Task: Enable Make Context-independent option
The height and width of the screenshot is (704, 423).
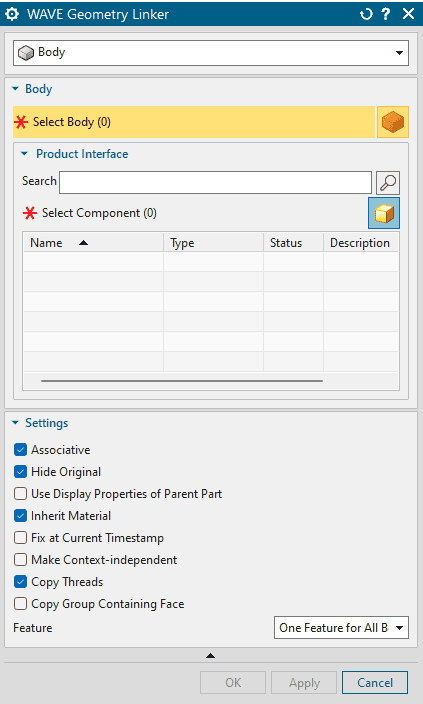Action: pyautogui.click(x=20, y=560)
